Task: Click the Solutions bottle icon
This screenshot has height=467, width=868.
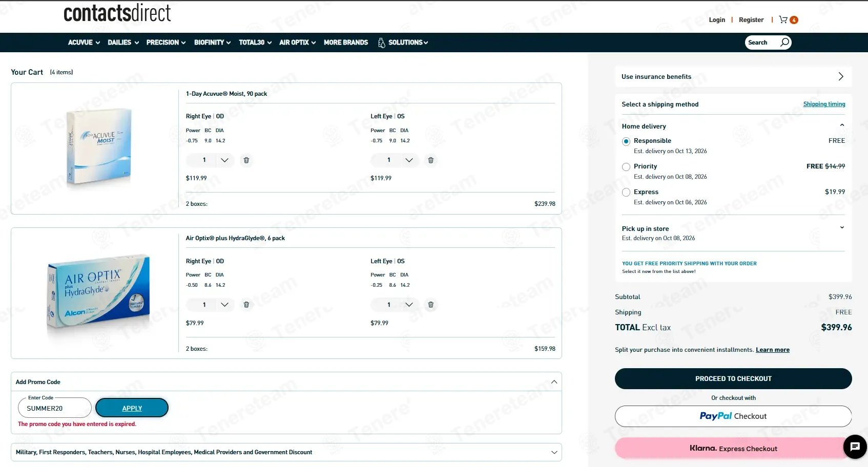Action: [x=381, y=43]
